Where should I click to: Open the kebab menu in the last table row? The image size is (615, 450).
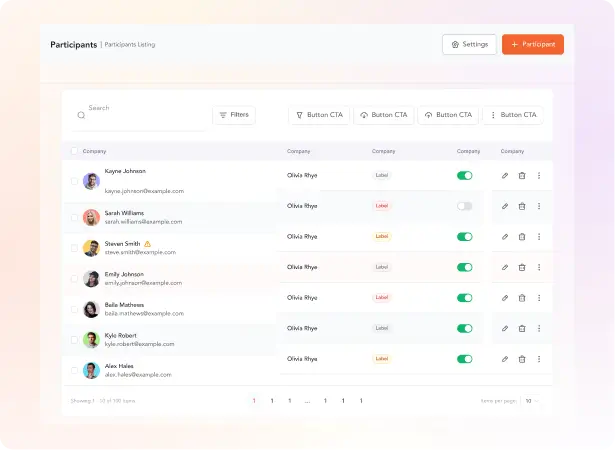[539, 359]
